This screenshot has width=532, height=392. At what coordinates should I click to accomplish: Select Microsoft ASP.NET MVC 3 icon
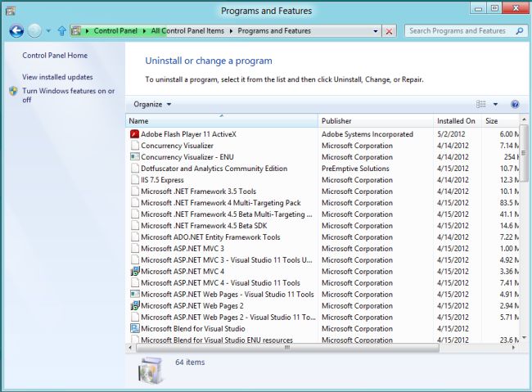[x=135, y=249]
